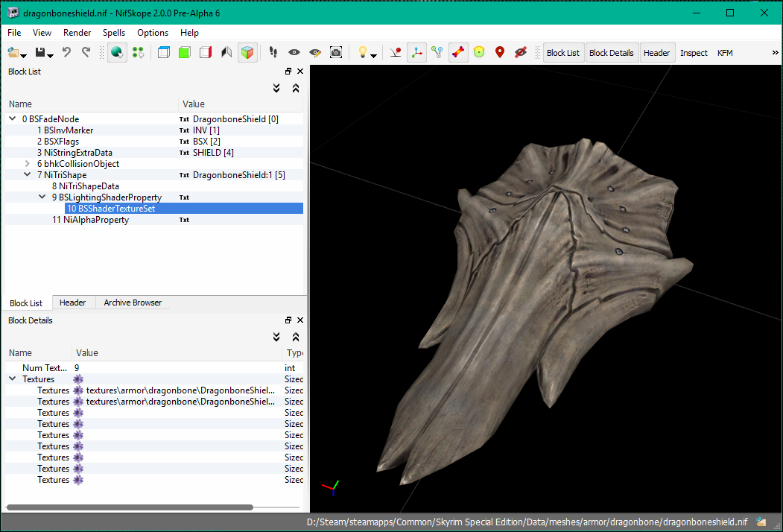Open the Spells menu
This screenshot has height=532, width=783.
click(114, 33)
